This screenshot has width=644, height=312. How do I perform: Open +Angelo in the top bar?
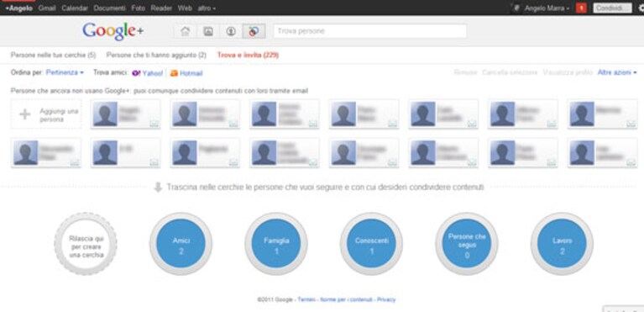tap(19, 8)
